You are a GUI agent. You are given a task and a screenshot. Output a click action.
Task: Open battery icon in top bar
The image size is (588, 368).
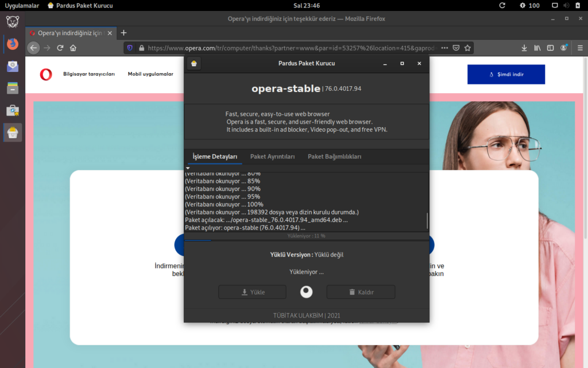click(578, 5)
